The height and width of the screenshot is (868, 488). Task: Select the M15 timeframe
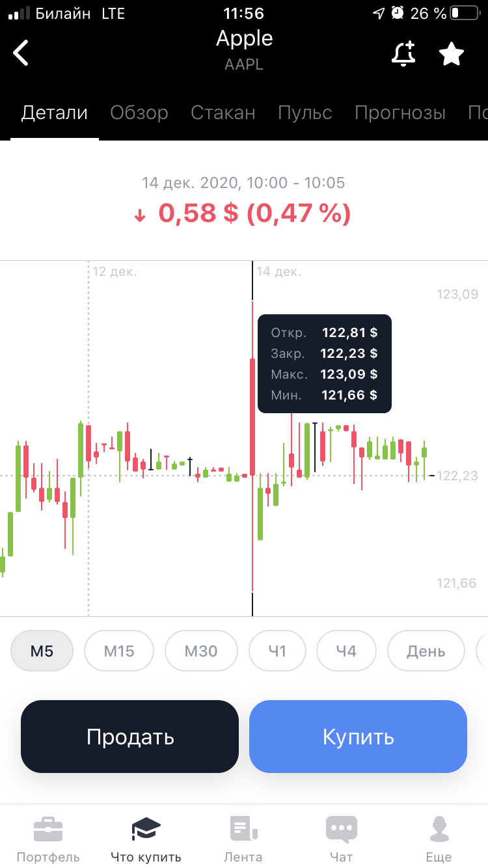[x=119, y=651]
